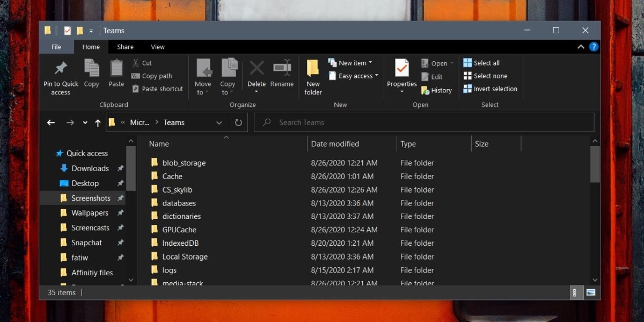644x322 pixels.
Task: Switch to details view in status bar
Action: pos(576,292)
